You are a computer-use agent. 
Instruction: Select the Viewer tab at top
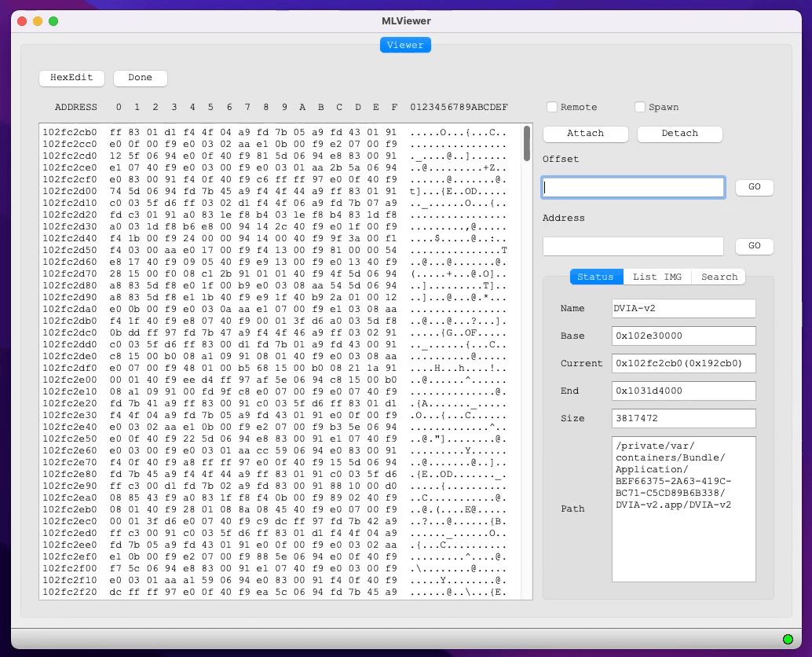(405, 45)
